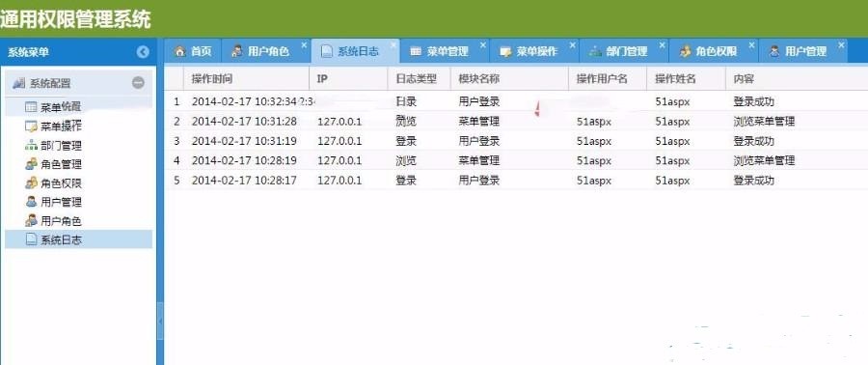Switch to the 菜单管理 tab

click(445, 51)
